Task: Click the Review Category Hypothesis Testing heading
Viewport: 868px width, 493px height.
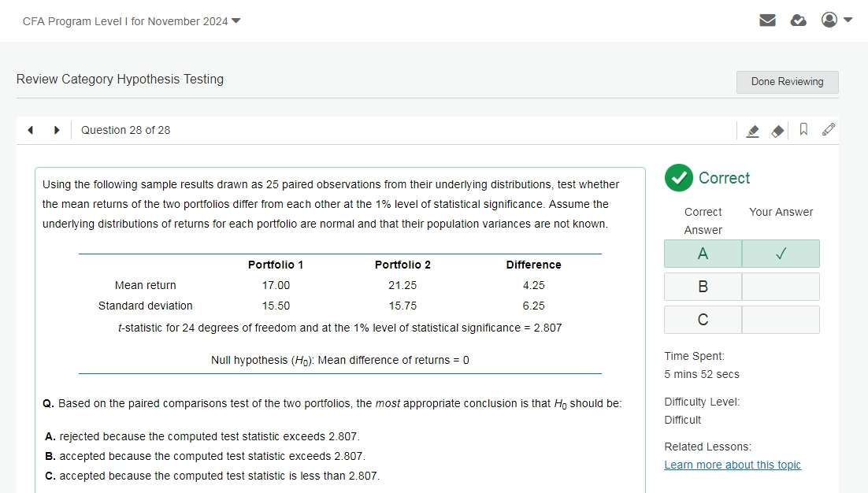Action: tap(120, 79)
